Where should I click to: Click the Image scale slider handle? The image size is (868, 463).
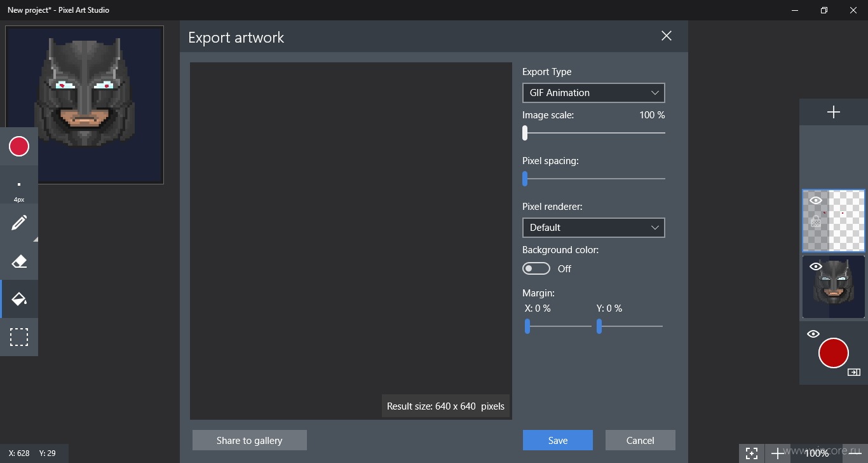pyautogui.click(x=525, y=133)
